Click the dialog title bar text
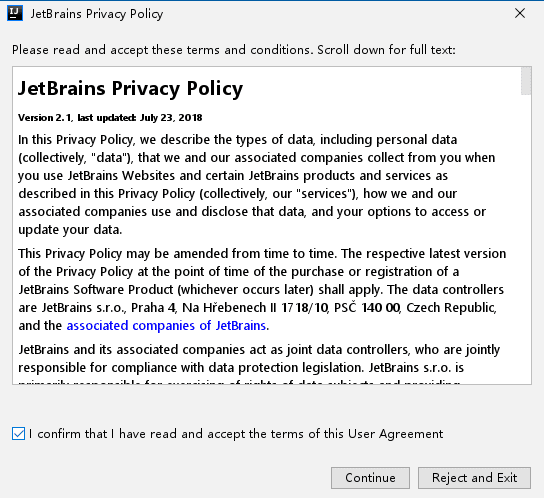This screenshot has width=544, height=498. 97,14
